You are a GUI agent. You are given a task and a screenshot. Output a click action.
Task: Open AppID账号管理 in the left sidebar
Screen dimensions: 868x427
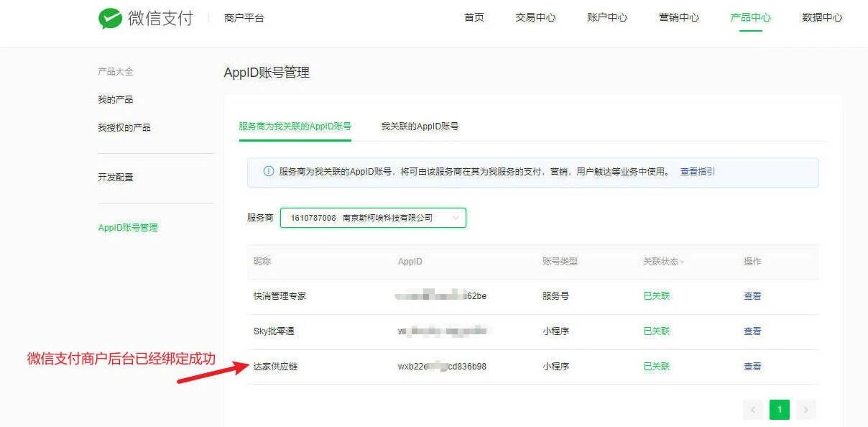pyautogui.click(x=128, y=227)
